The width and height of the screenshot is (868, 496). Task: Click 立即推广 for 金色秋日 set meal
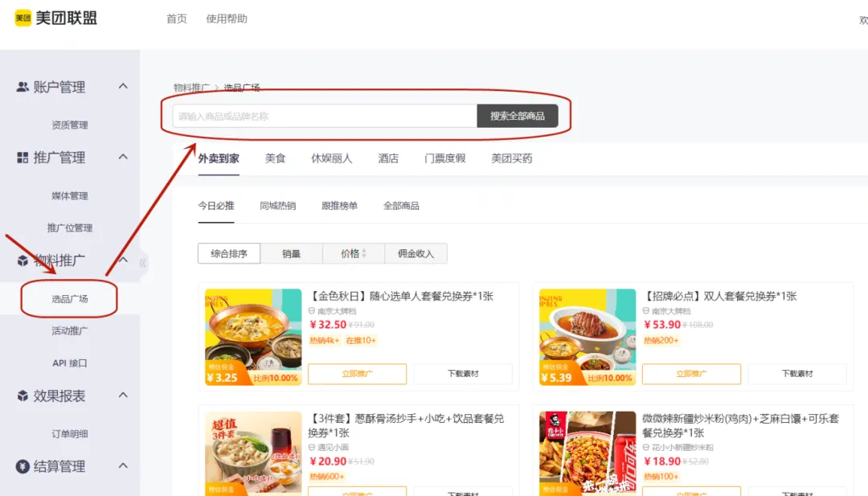coord(357,374)
